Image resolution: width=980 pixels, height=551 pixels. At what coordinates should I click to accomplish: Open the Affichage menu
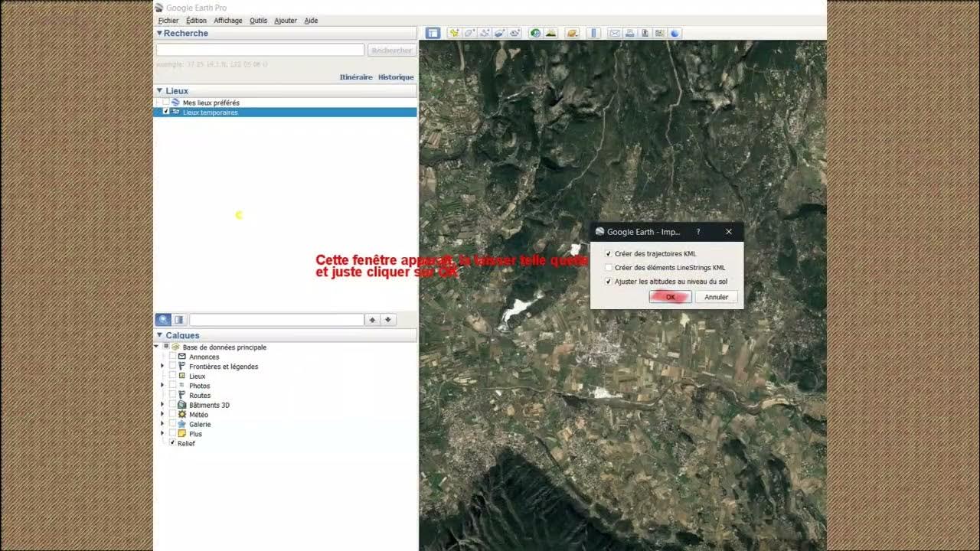(228, 21)
